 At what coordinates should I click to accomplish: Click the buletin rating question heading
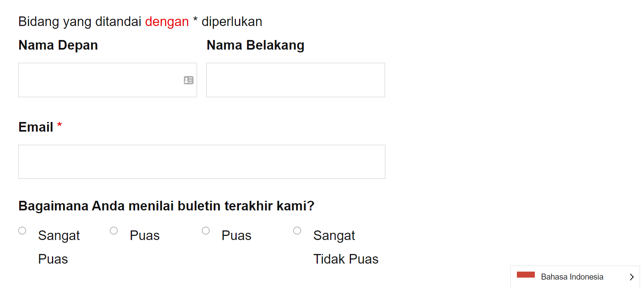coord(166,206)
